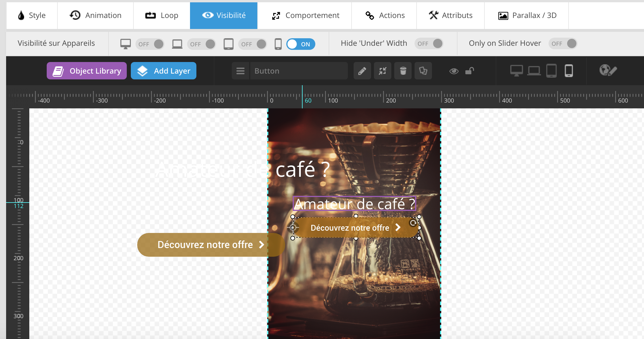This screenshot has height=339, width=644.
Task: Select the mobile preview icon in dark toolbar
Action: pyautogui.click(x=569, y=71)
